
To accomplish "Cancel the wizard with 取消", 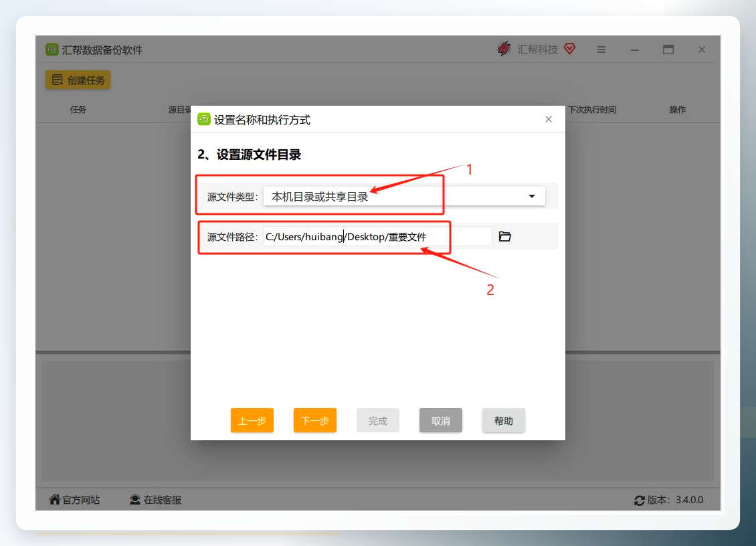I will pyautogui.click(x=441, y=421).
